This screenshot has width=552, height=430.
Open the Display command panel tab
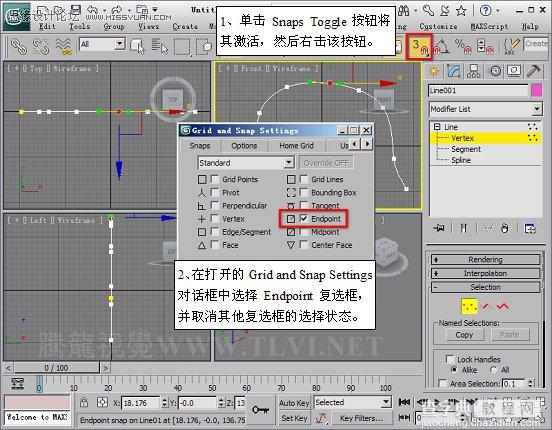pos(514,71)
